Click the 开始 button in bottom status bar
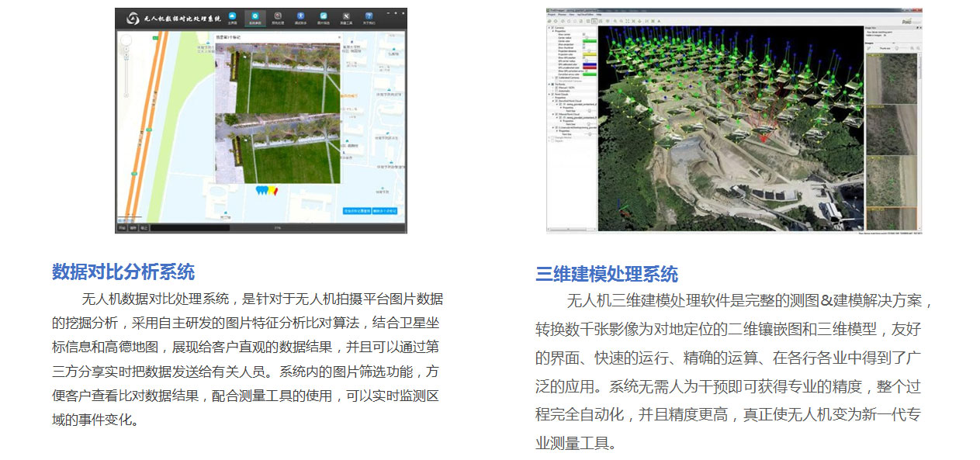 (122, 228)
